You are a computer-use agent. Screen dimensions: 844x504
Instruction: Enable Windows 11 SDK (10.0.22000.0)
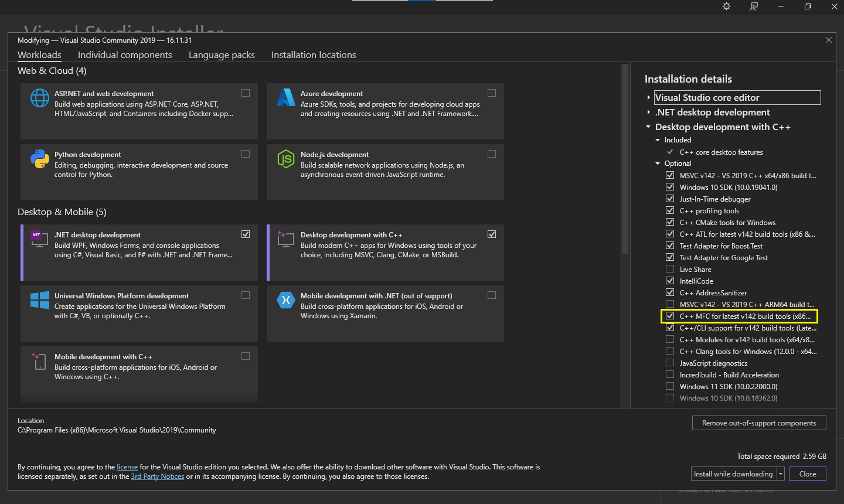[670, 386]
